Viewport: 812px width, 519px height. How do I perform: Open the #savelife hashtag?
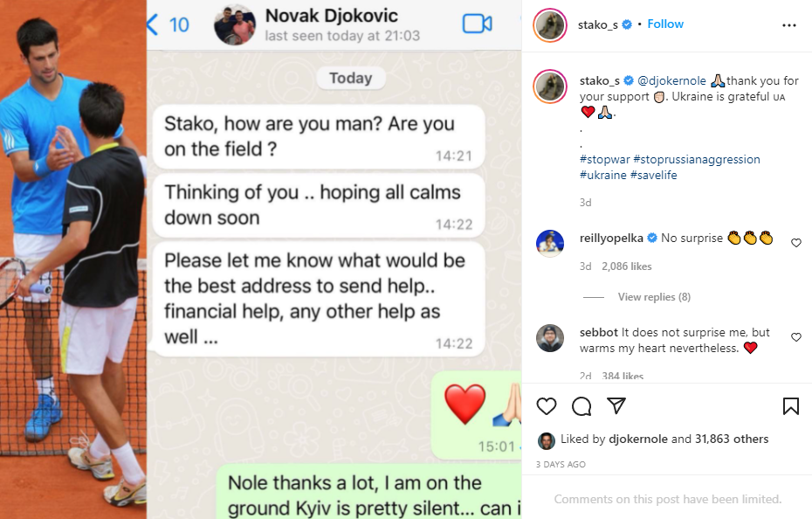[x=654, y=176]
